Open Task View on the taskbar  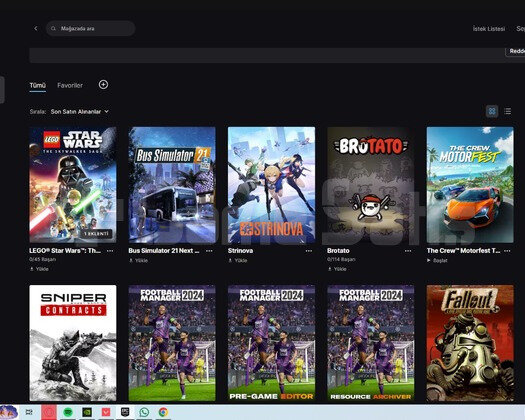click(29, 412)
